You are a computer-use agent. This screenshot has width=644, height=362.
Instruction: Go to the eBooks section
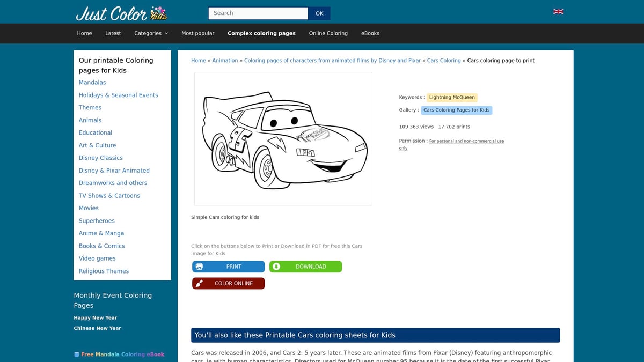pos(370,33)
